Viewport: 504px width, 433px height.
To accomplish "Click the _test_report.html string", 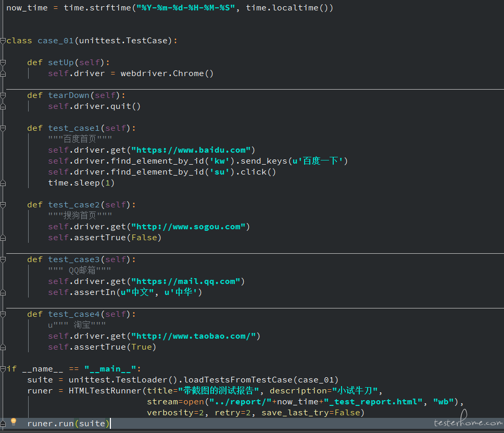I will coord(373,402).
